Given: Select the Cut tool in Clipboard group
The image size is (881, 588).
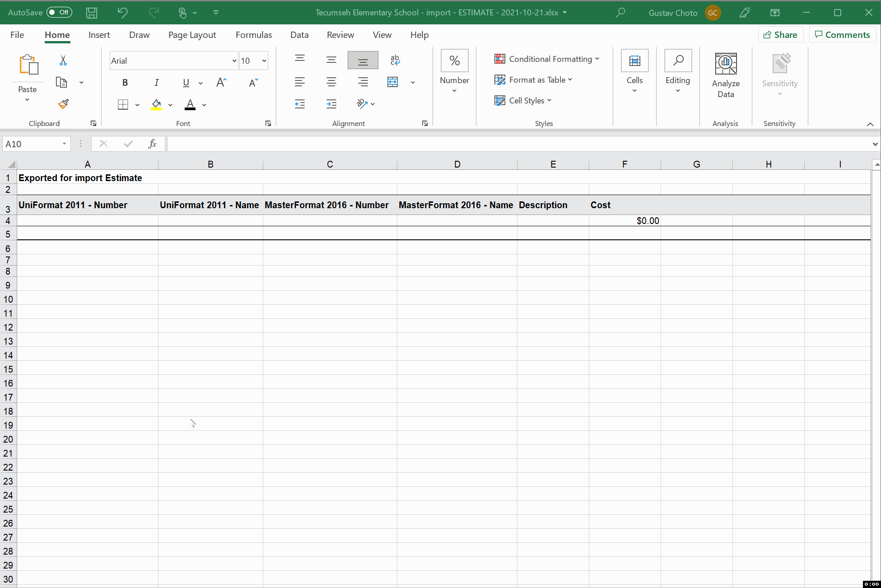Looking at the screenshot, I should click(62, 60).
